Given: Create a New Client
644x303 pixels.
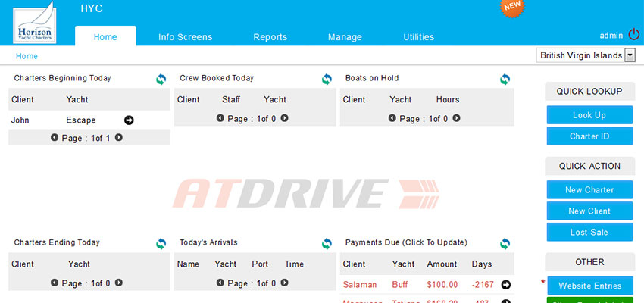Looking at the screenshot, I should (x=589, y=211).
